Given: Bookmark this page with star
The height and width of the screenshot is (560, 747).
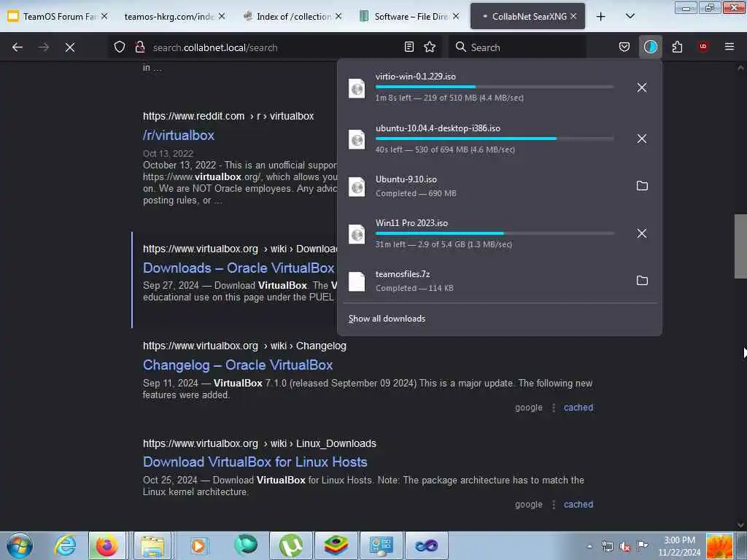Looking at the screenshot, I should pos(430,47).
